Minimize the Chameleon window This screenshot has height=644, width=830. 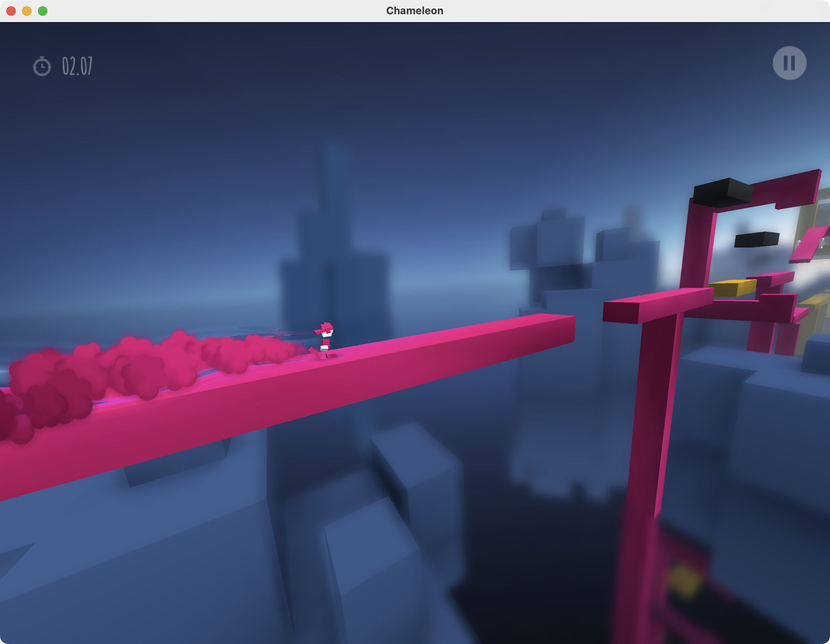click(27, 11)
